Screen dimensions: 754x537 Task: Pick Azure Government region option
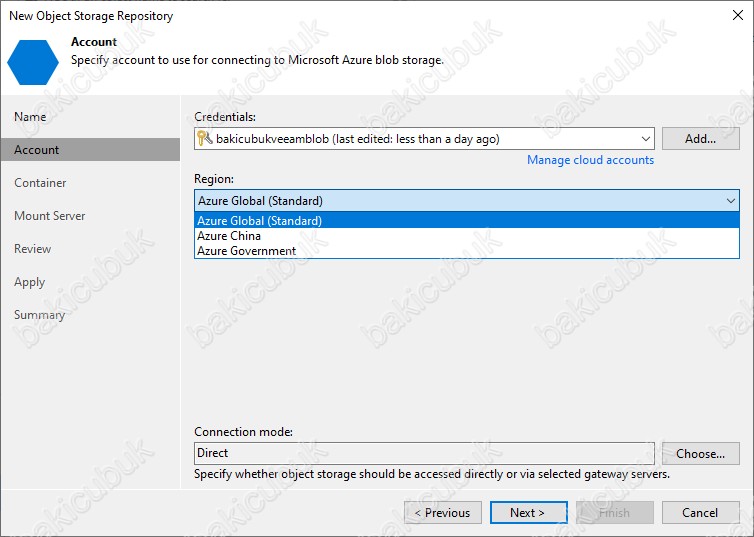click(466, 250)
